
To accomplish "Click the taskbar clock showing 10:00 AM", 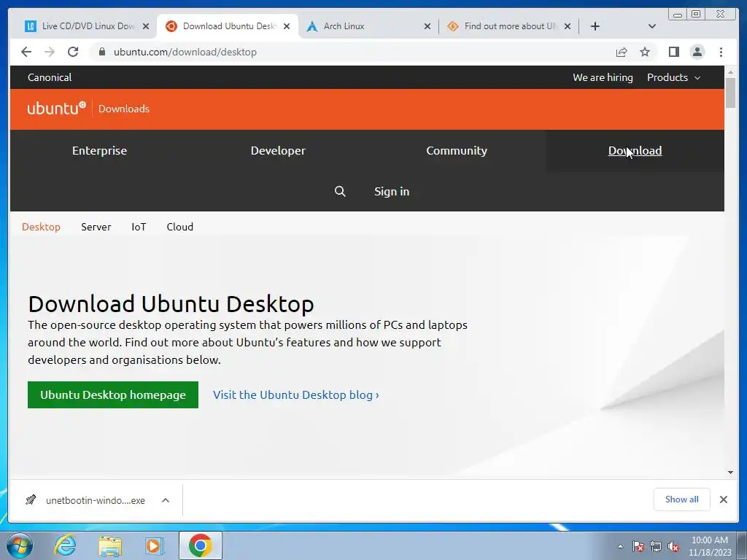I will tap(710, 546).
